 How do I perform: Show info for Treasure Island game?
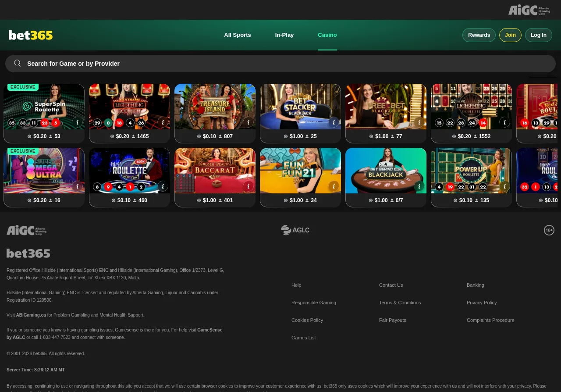[x=249, y=122]
